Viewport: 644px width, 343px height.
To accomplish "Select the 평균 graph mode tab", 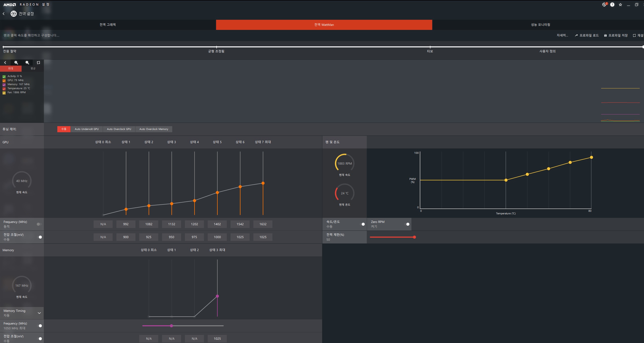I will (33, 69).
